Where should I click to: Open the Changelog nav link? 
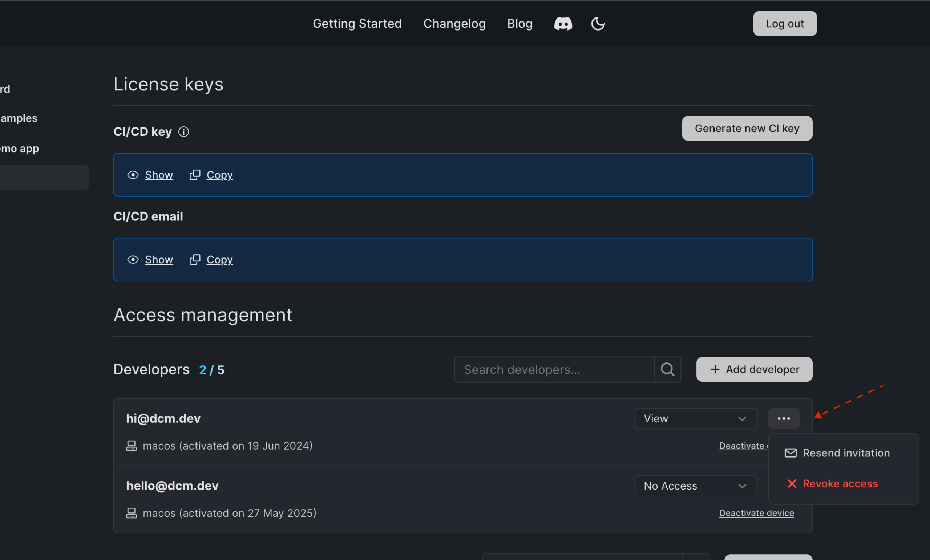click(454, 24)
